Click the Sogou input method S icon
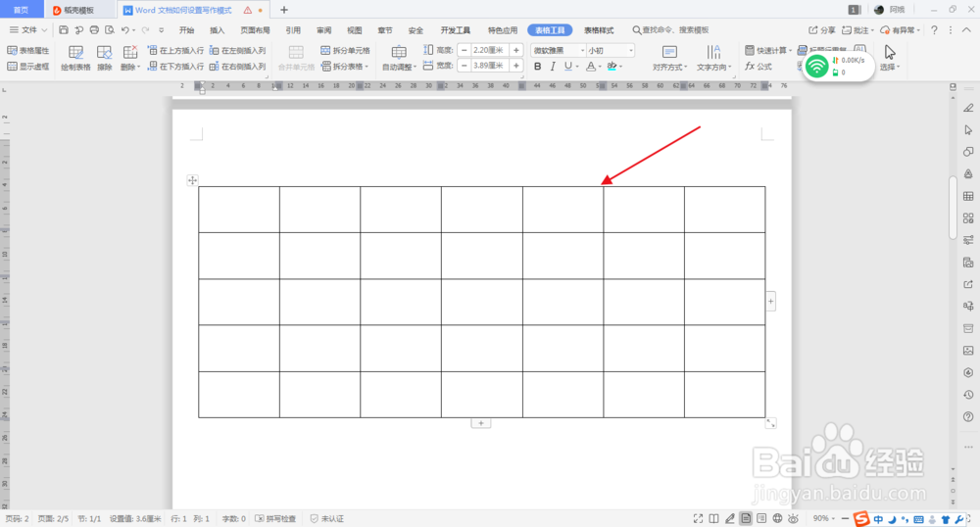980x527 pixels. point(861,519)
